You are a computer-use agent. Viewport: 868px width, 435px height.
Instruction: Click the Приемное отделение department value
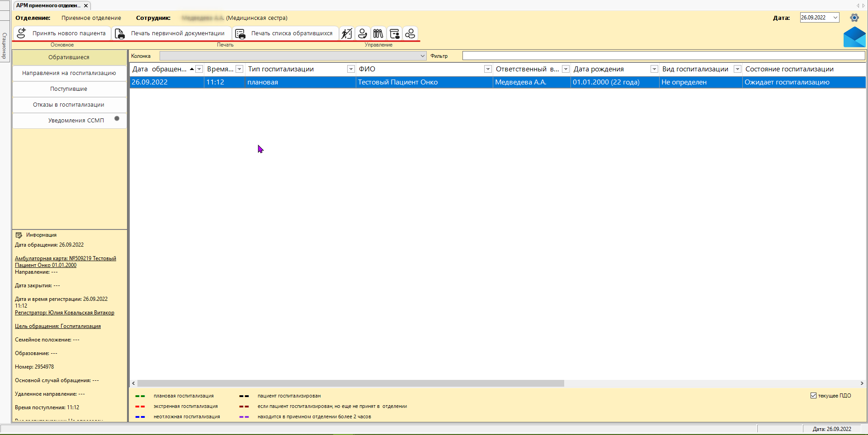91,18
